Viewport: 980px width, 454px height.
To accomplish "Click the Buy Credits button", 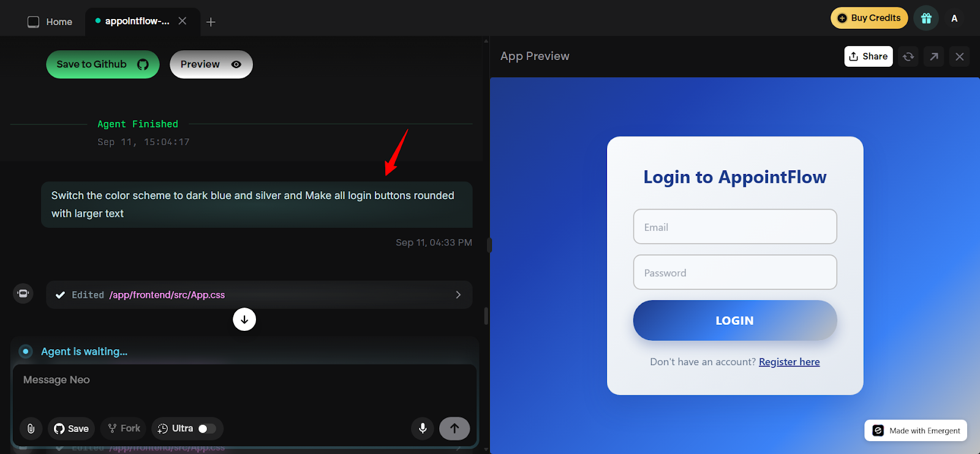I will click(869, 18).
